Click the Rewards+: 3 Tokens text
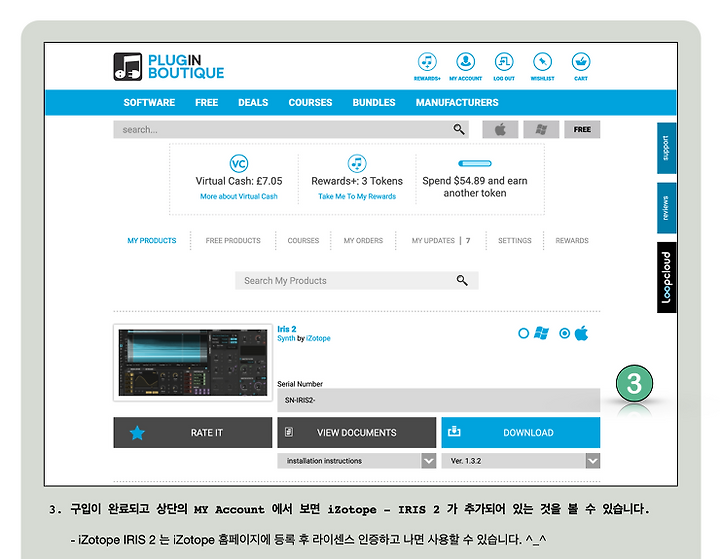 click(x=357, y=181)
